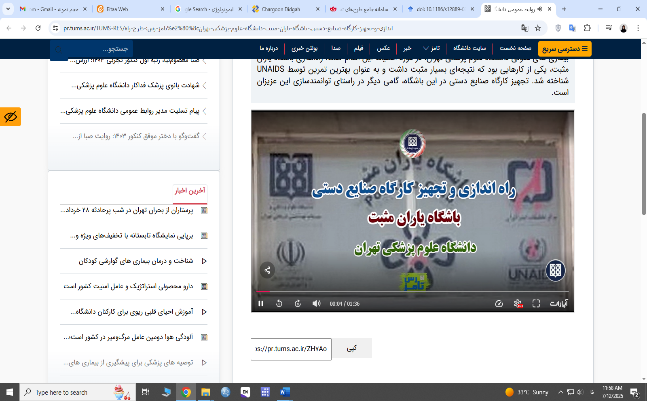This screenshot has width=647, height=401.
Task: Open the browser extensions puzzle icon
Action: click(x=587, y=28)
